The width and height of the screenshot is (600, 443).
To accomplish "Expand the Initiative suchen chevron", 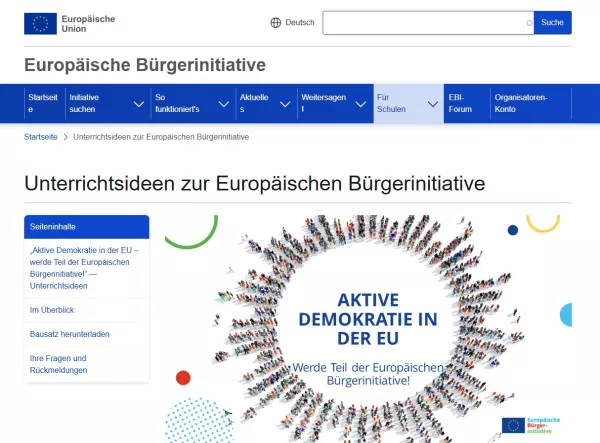I will 139,104.
